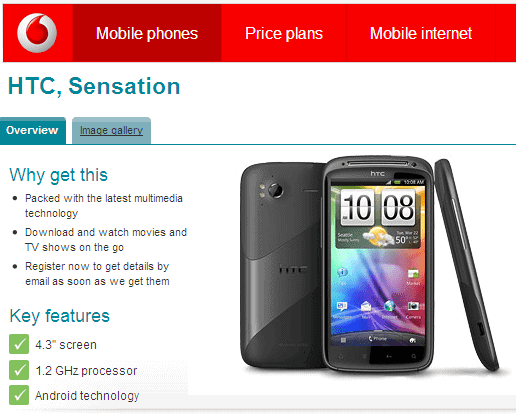This screenshot has width=516, height=415.
Task: Click the HTC, Sensation page heading
Action: coord(94,86)
